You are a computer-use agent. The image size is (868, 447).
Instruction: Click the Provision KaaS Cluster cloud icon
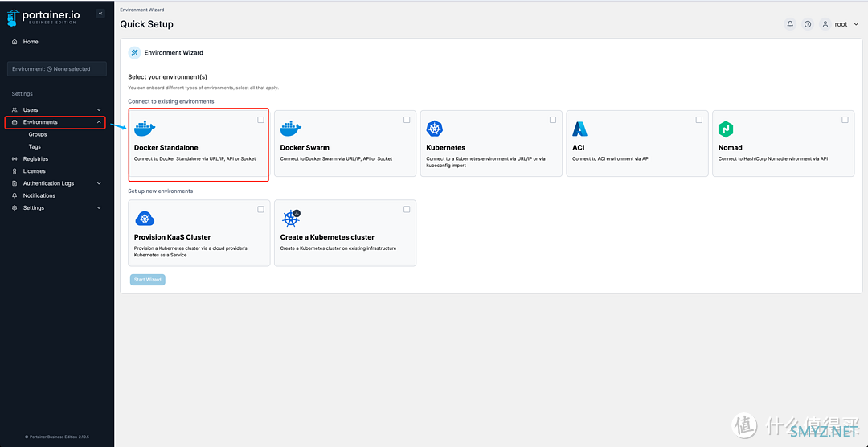145,219
